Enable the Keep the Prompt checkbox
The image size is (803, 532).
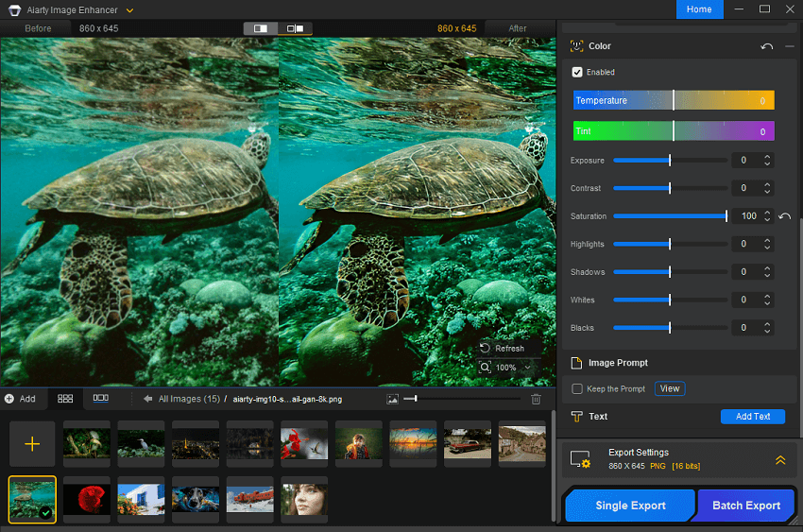tap(577, 389)
